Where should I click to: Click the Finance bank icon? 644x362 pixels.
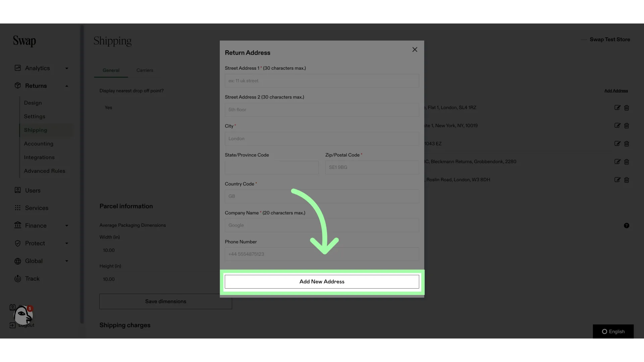tap(18, 225)
